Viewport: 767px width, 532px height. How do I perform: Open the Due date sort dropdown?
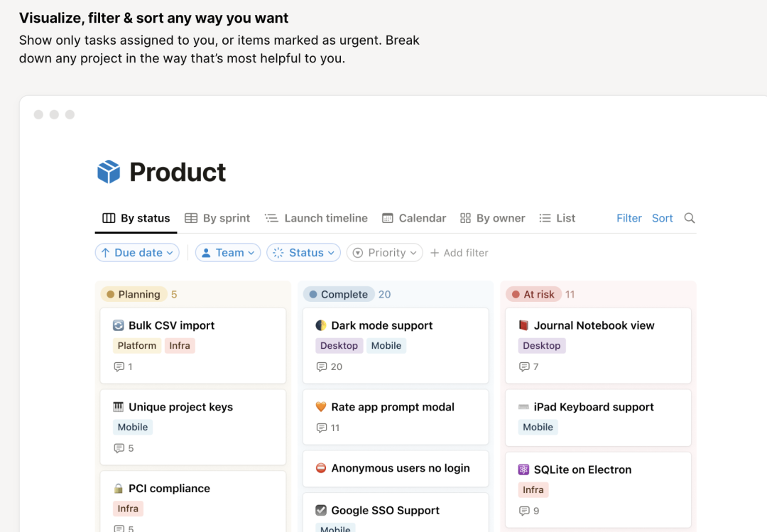tap(137, 253)
